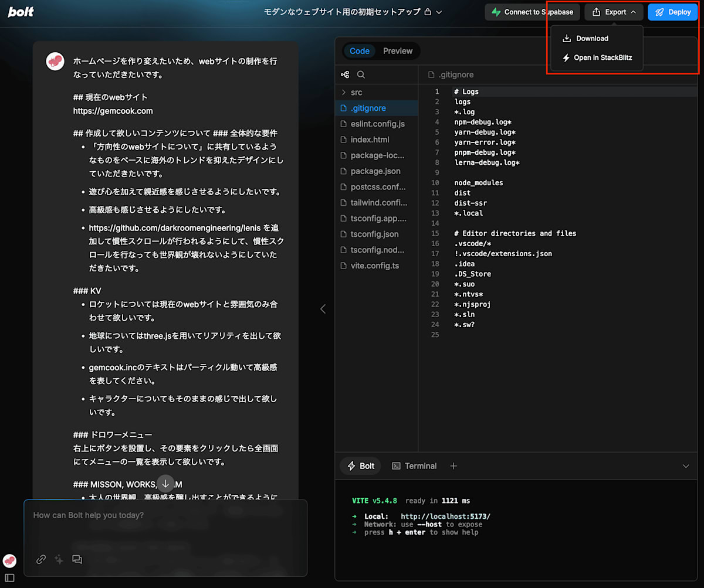Switch to the Code tab
This screenshot has width=704, height=588.
pyautogui.click(x=360, y=51)
